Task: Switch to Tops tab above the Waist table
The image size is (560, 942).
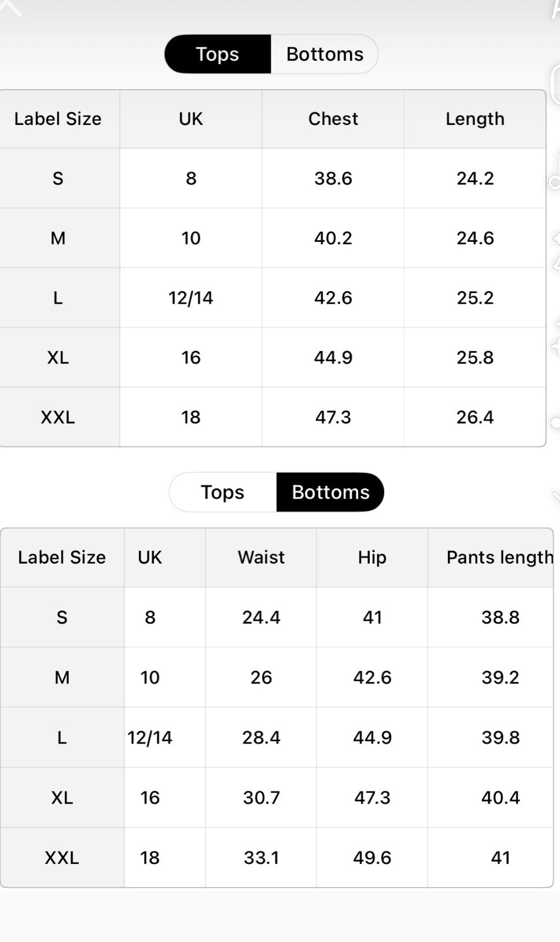Action: click(x=223, y=492)
